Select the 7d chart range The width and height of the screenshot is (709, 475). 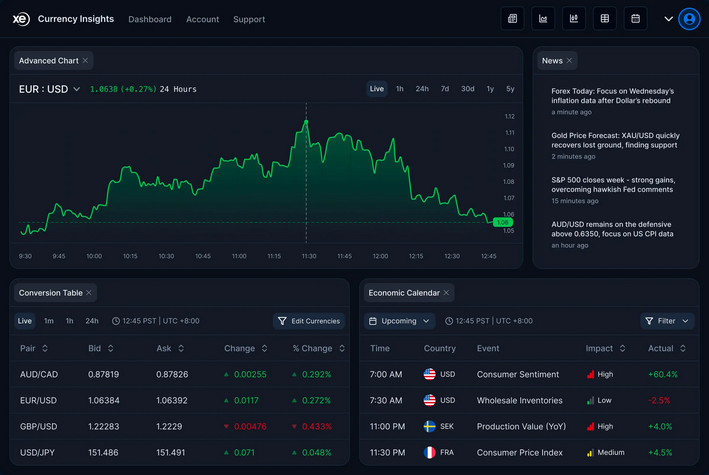coord(445,89)
